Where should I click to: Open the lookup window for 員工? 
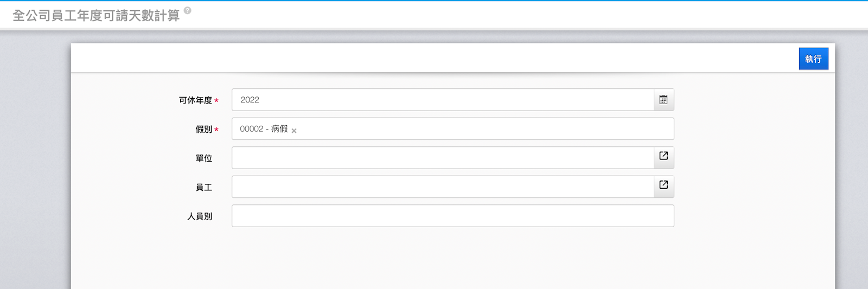coord(663,185)
